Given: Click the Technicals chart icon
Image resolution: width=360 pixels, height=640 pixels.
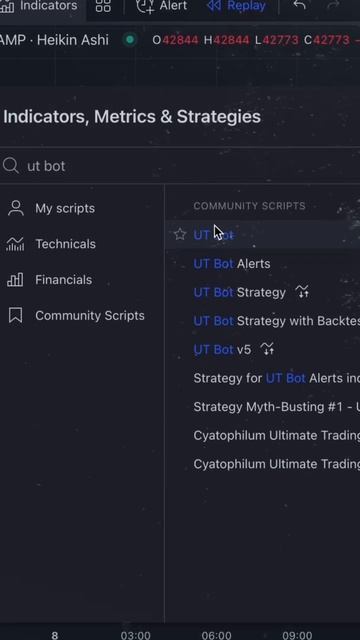Looking at the screenshot, I should [x=15, y=244].
